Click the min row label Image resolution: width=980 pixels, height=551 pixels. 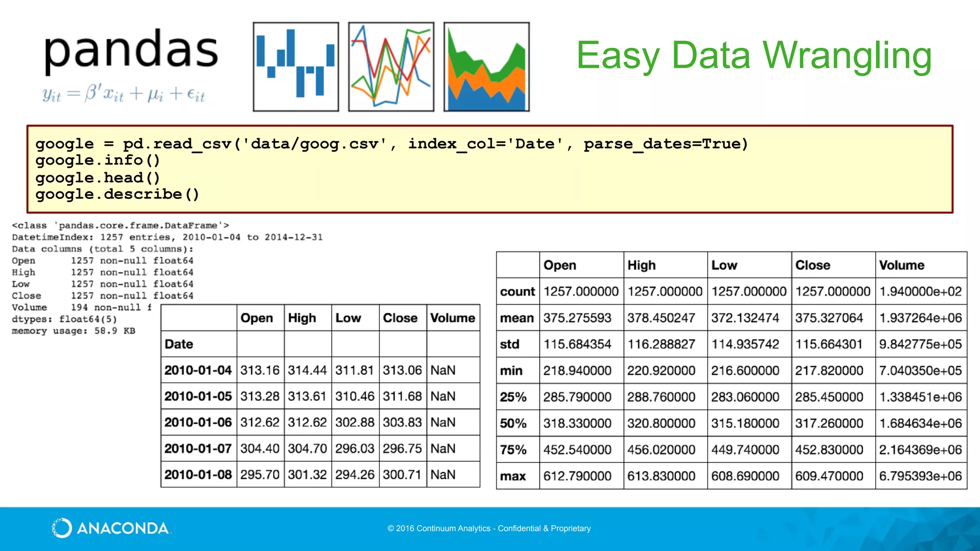pos(511,371)
